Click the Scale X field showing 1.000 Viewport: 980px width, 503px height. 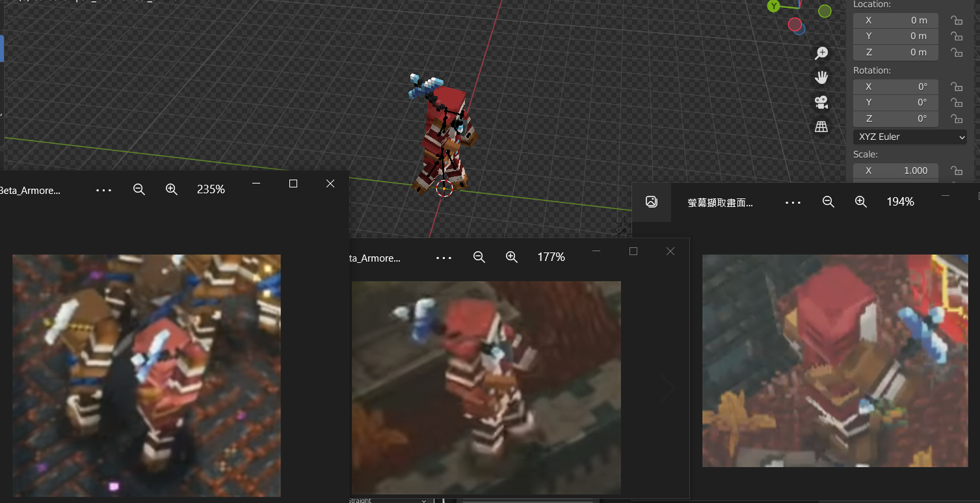click(895, 170)
